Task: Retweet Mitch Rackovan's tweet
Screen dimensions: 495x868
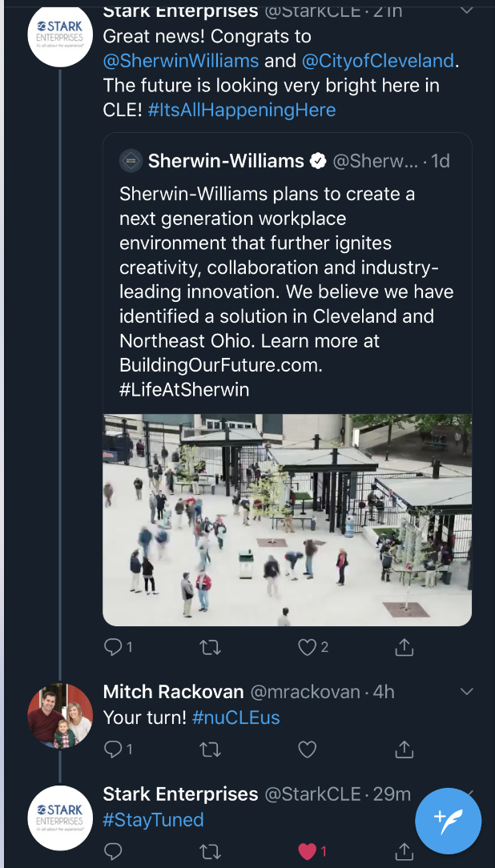Action: tap(210, 749)
